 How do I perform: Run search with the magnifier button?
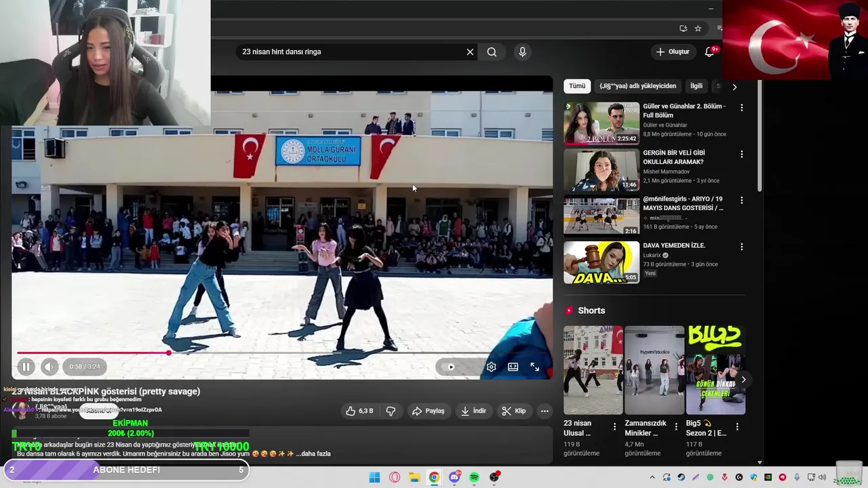[492, 52]
